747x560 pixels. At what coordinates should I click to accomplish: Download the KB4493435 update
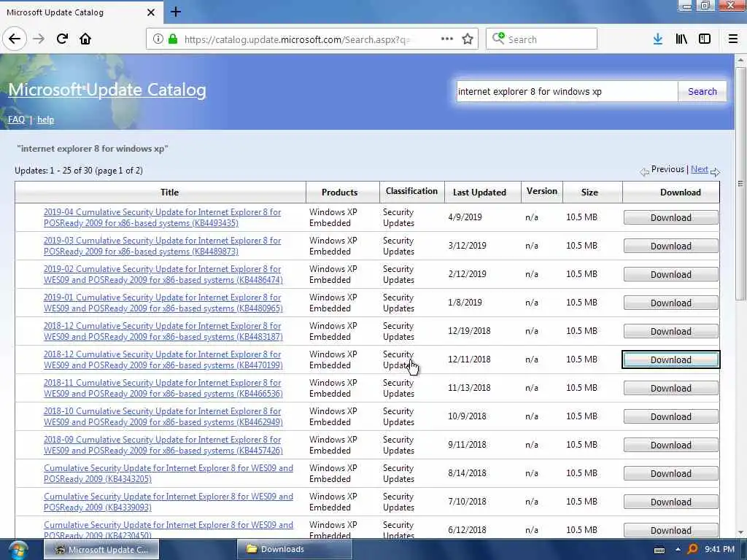click(x=671, y=217)
